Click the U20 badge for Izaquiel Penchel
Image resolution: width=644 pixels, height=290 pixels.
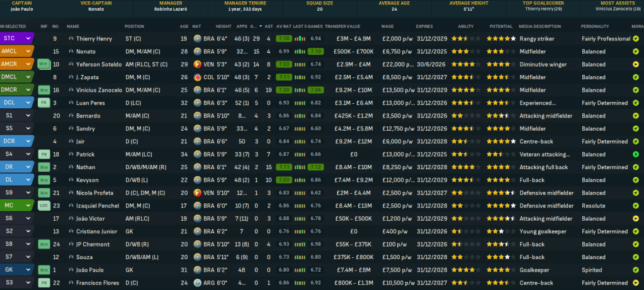point(43,206)
